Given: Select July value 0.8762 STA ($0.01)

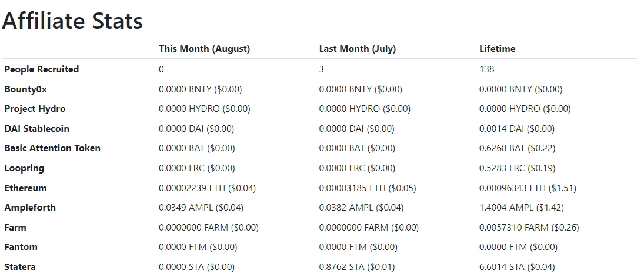Looking at the screenshot, I should click(357, 267).
